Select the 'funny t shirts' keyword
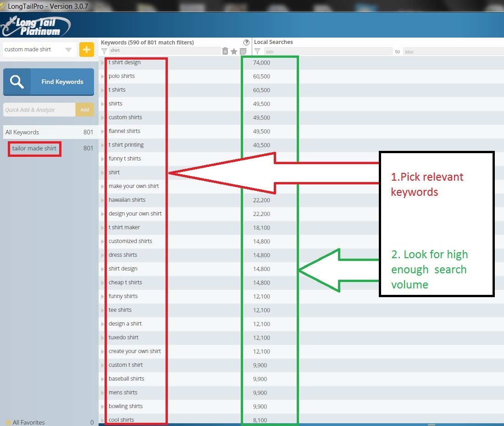This screenshot has width=504, height=426. [125, 159]
